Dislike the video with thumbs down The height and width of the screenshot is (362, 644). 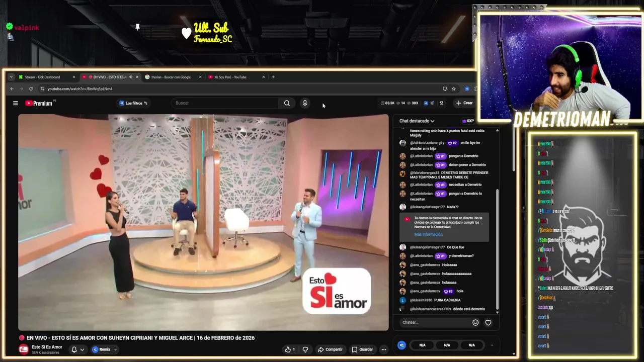[305, 349]
